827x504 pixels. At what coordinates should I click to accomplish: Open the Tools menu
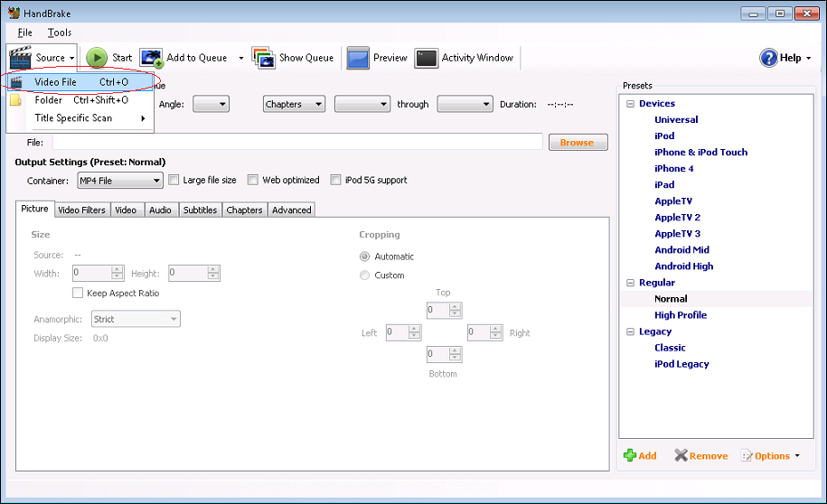[59, 33]
